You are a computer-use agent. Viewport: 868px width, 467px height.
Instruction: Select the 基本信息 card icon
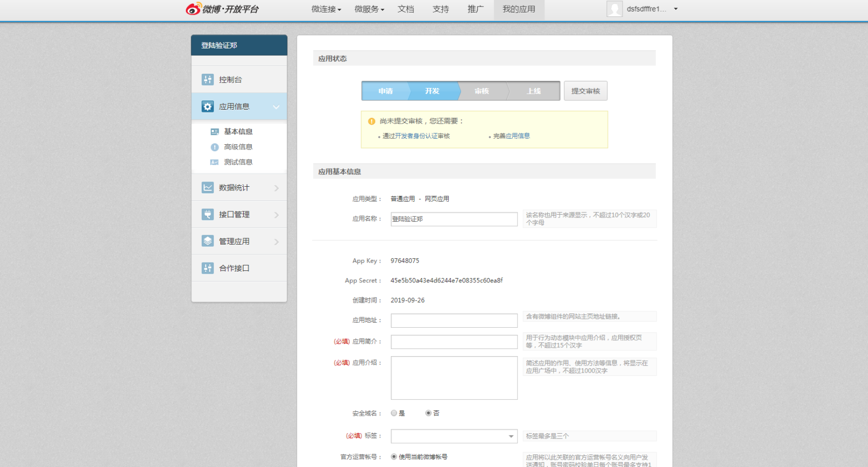(x=215, y=132)
